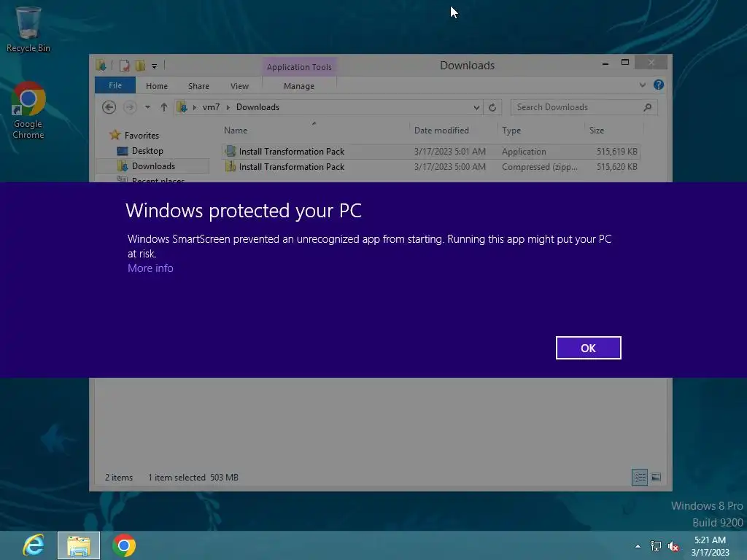Select the Install Transformation Pack zipped file
Image resolution: width=747 pixels, height=560 pixels.
pos(430,167)
